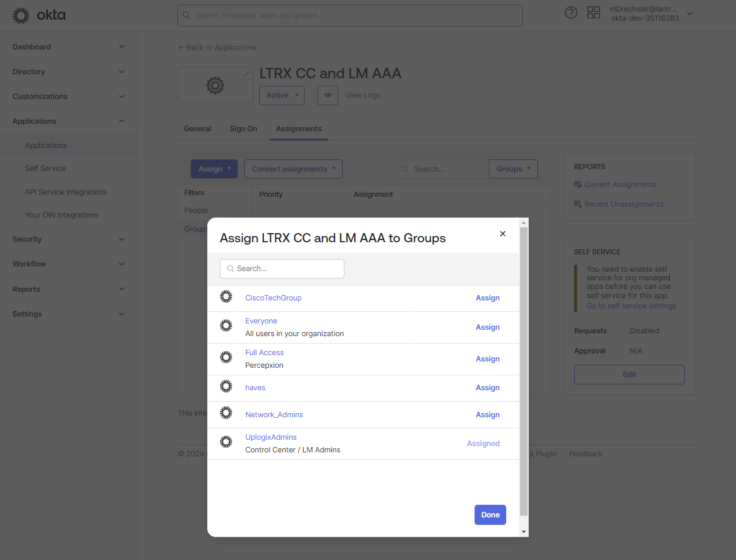
Task: Open the Groups filter dropdown
Action: 513,169
